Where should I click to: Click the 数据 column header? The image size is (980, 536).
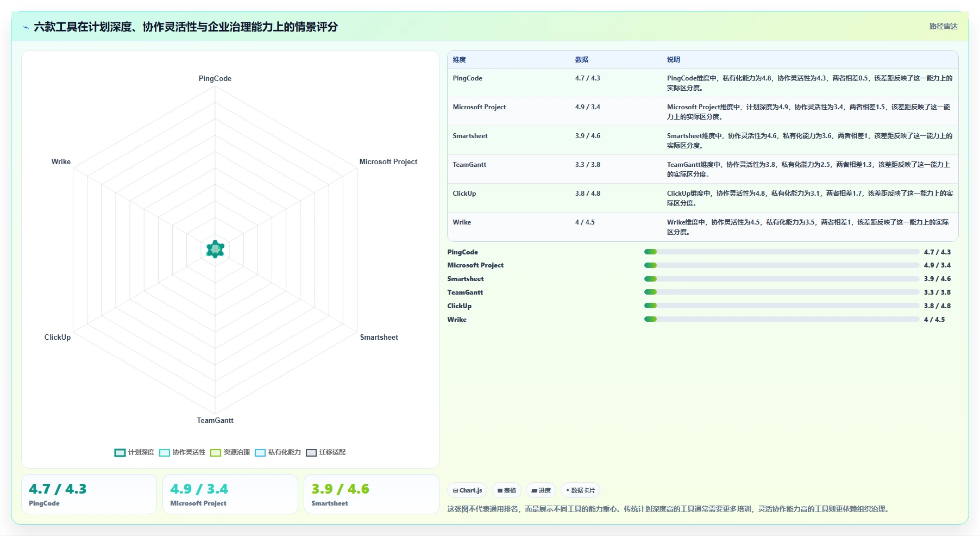point(582,60)
